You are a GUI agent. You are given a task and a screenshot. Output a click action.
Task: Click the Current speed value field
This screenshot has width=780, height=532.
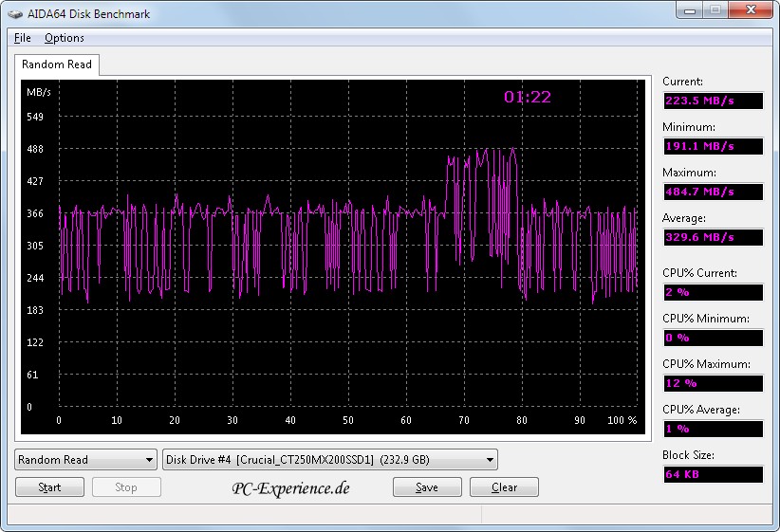(712, 101)
